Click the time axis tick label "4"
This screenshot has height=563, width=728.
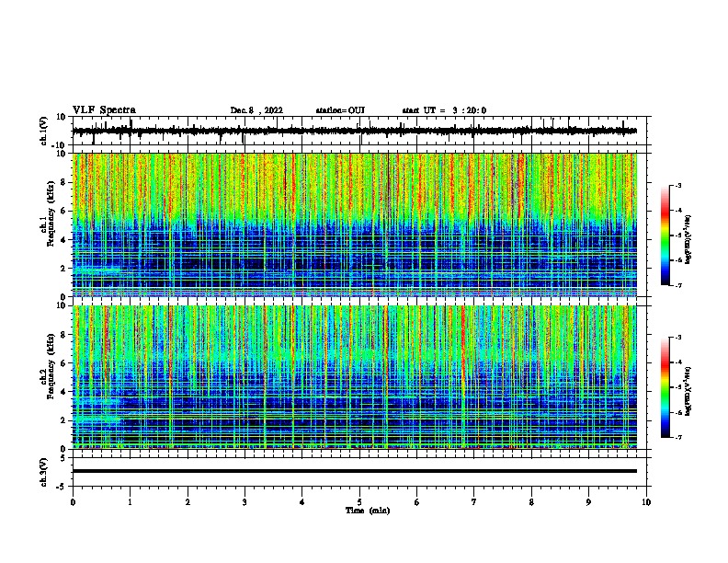[x=302, y=502]
